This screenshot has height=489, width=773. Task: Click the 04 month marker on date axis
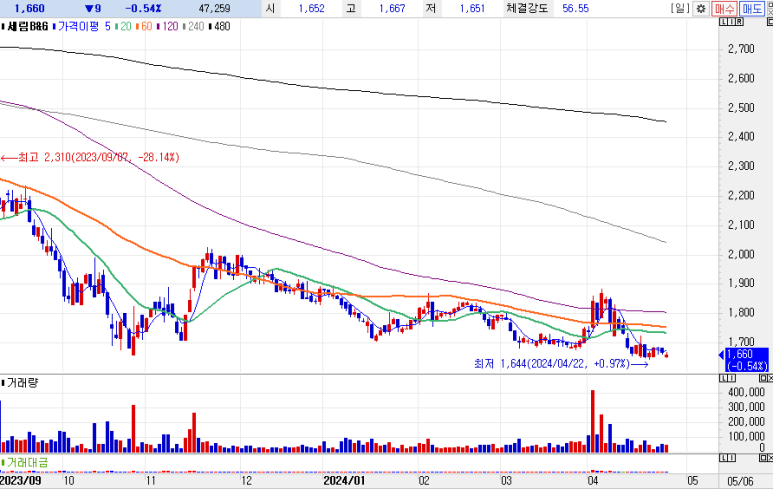coord(593,481)
